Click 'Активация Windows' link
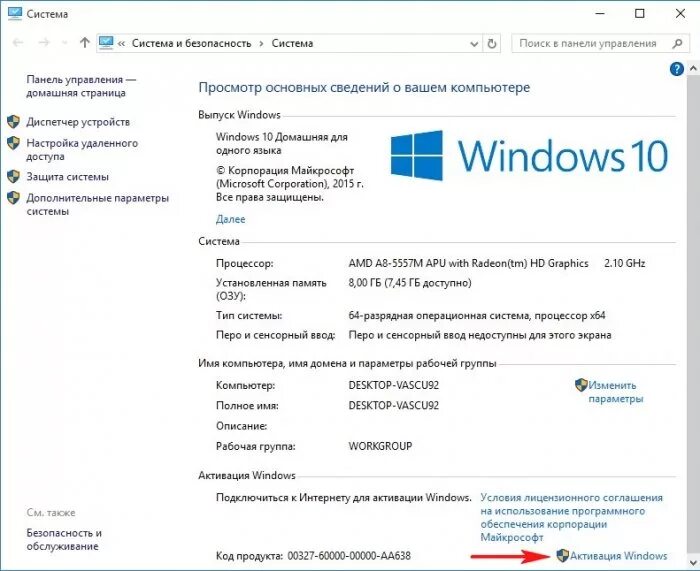 [619, 556]
